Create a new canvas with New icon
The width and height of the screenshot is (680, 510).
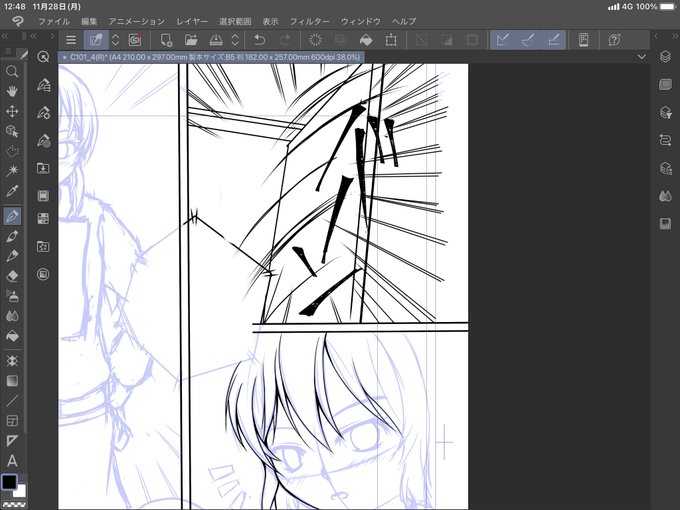(x=166, y=40)
